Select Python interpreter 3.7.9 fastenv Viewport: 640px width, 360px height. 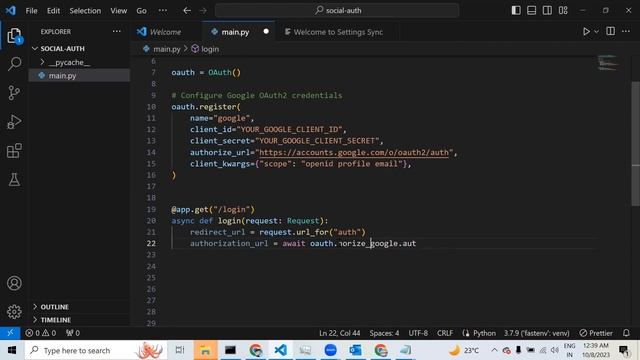pyautogui.click(x=536, y=333)
